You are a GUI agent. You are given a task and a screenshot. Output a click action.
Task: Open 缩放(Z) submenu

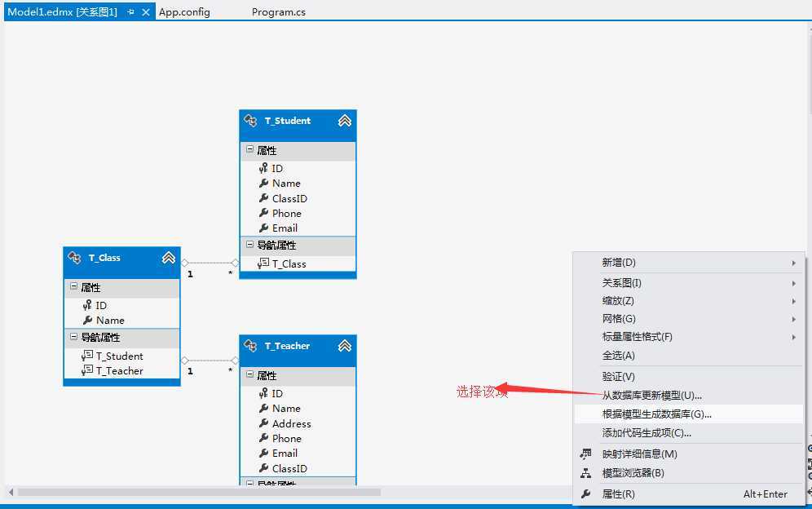[689, 301]
